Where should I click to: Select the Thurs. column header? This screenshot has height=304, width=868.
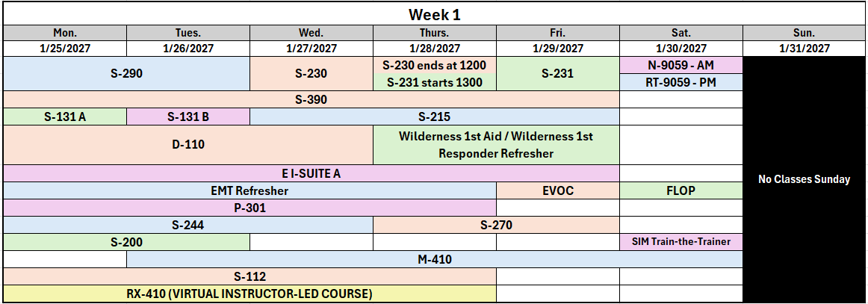tap(435, 33)
